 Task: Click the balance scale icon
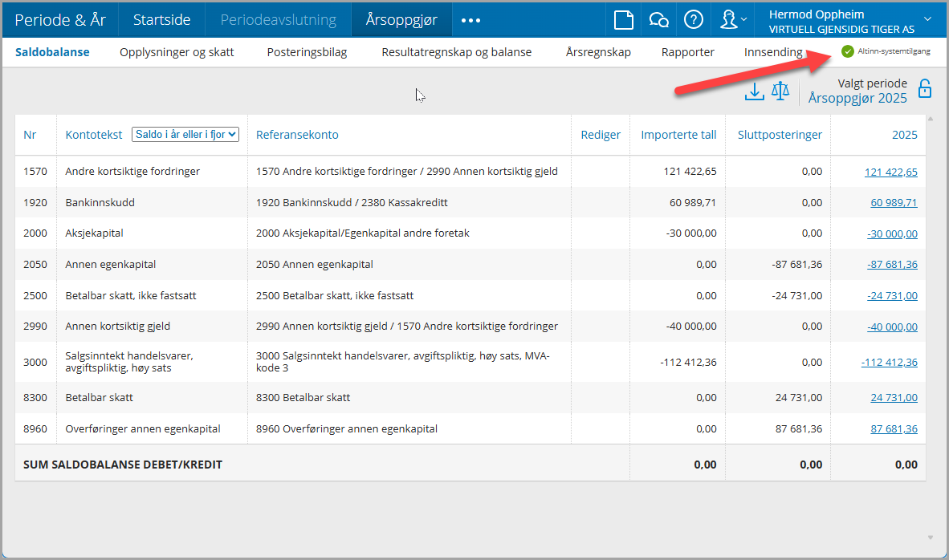pos(780,91)
